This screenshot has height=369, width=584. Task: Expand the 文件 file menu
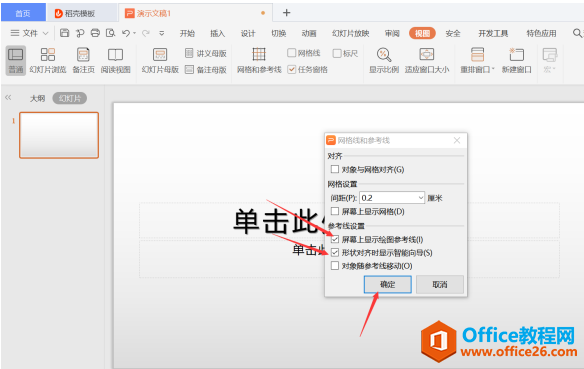[x=29, y=33]
